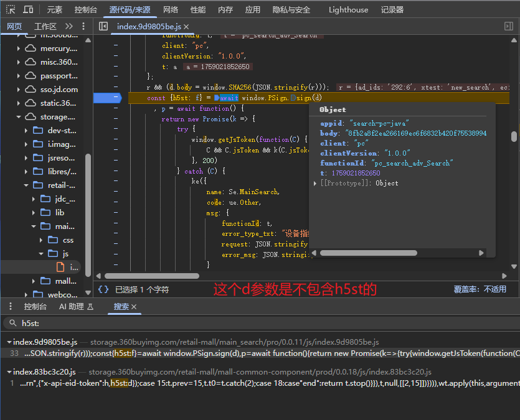Click the body hash value in popup
Image resolution: width=520 pixels, height=420 pixels.
(416, 133)
